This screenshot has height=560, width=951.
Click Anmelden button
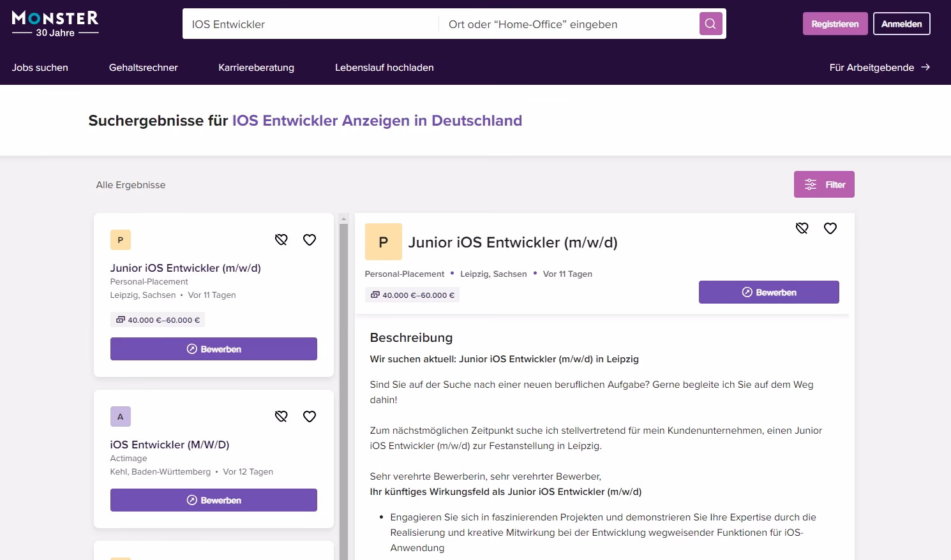902,24
